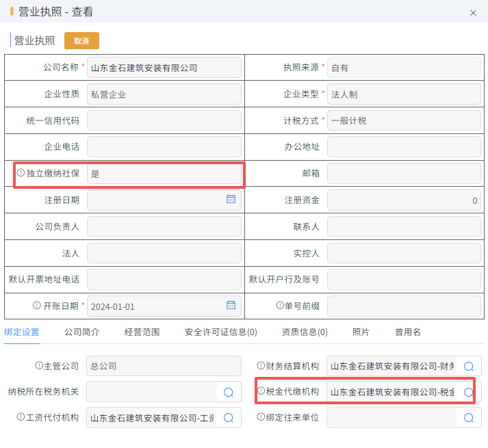Click the 默认开户行及账号 input field
This screenshot has width=488, height=448.
[x=404, y=279]
